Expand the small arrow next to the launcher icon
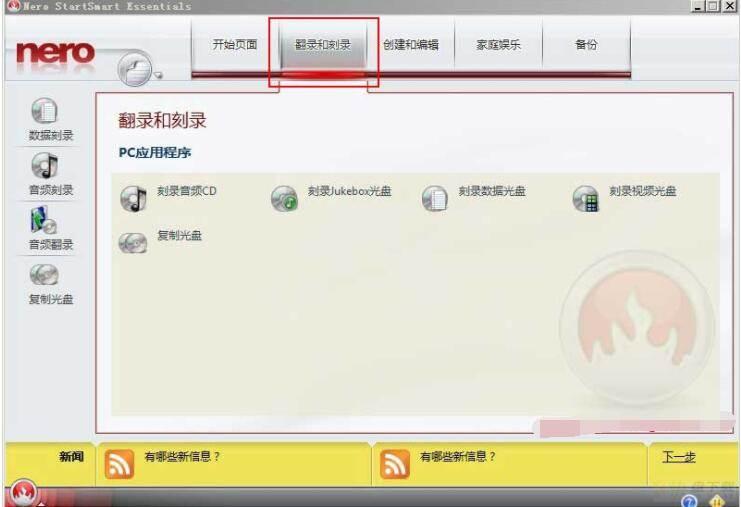Screen dimensions: 741x507 [x=158, y=75]
